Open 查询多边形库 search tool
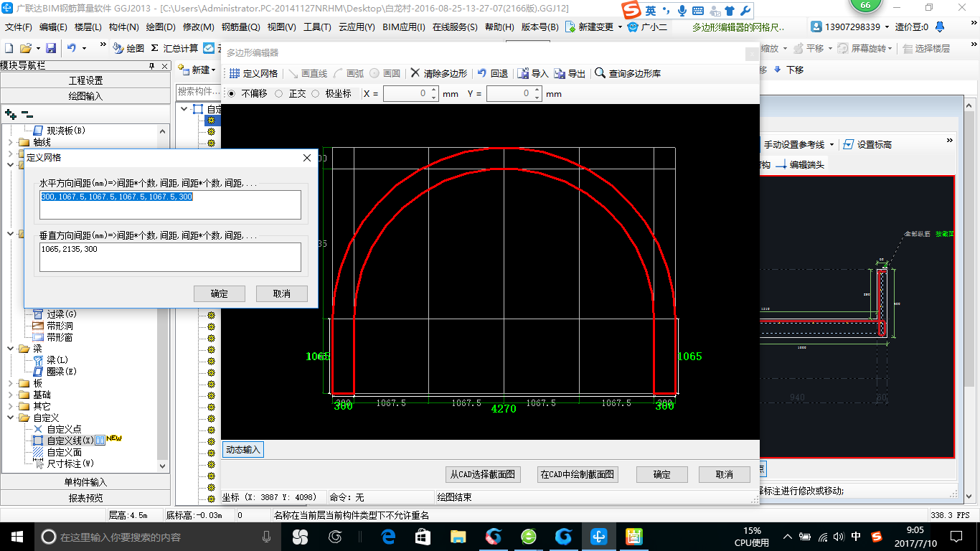 click(x=600, y=73)
